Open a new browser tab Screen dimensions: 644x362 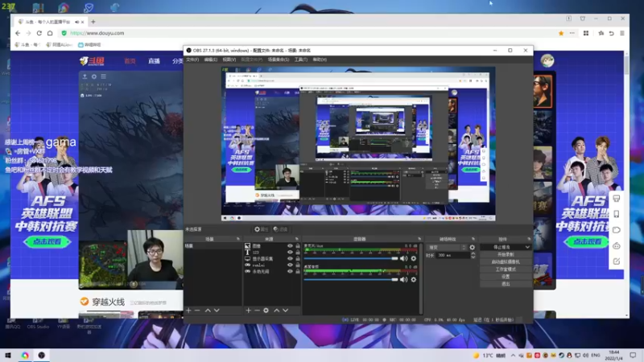pyautogui.click(x=93, y=22)
